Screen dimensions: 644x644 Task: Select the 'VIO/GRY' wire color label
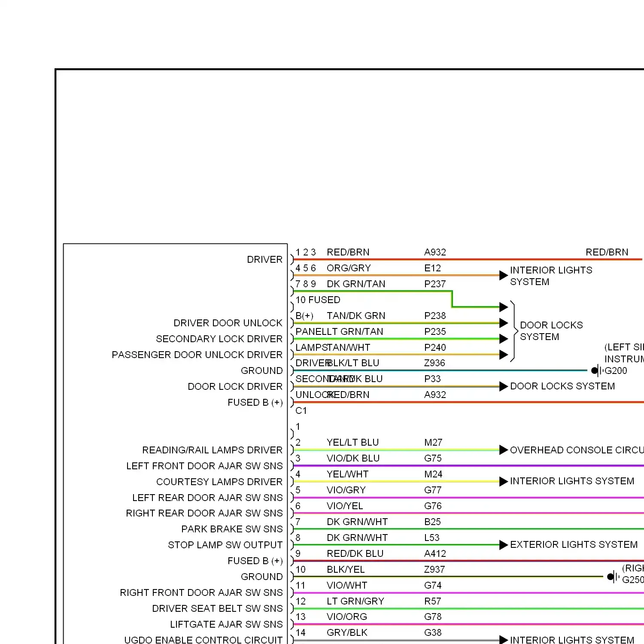(x=346, y=490)
